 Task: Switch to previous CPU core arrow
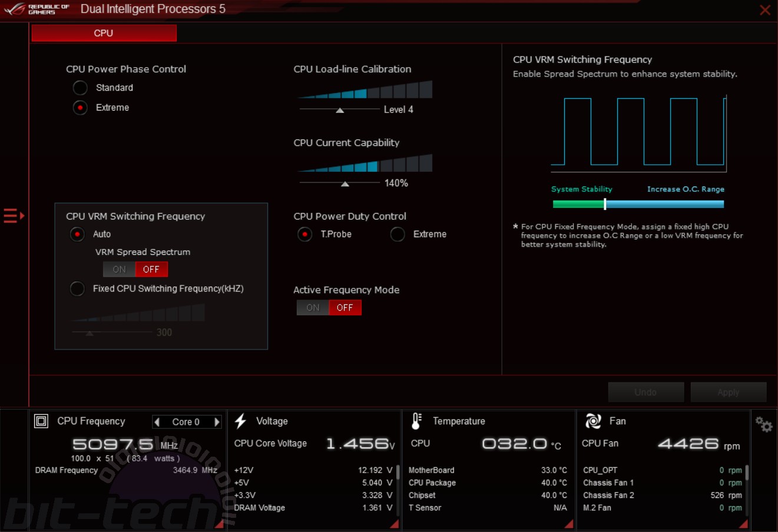point(157,422)
